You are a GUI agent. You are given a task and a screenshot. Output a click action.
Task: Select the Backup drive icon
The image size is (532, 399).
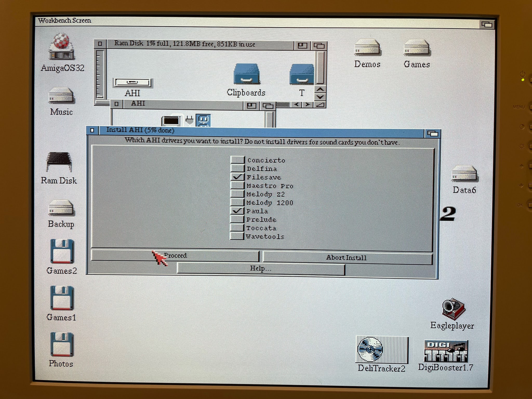click(61, 208)
